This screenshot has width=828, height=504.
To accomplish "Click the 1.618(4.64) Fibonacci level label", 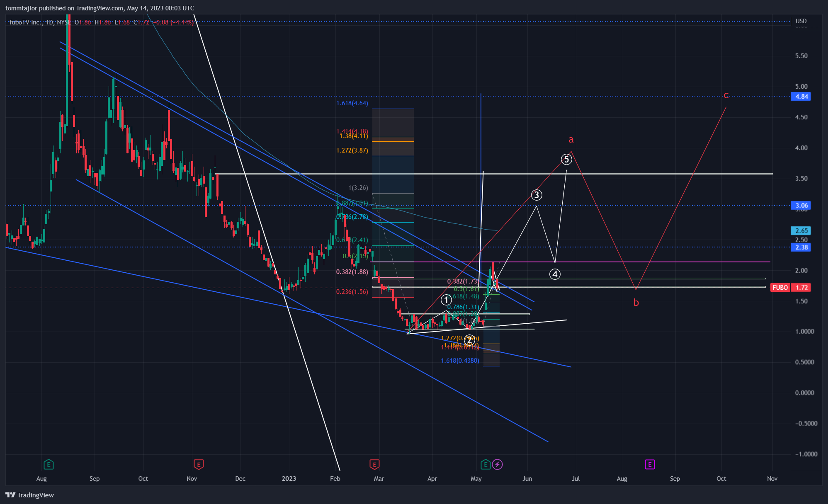I will click(352, 103).
